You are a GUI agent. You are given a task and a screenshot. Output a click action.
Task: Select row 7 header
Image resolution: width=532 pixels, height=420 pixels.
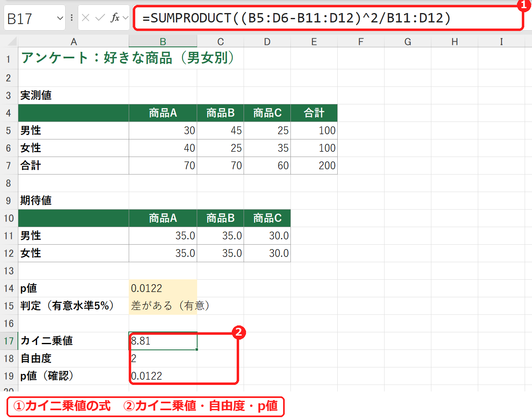coord(9,166)
